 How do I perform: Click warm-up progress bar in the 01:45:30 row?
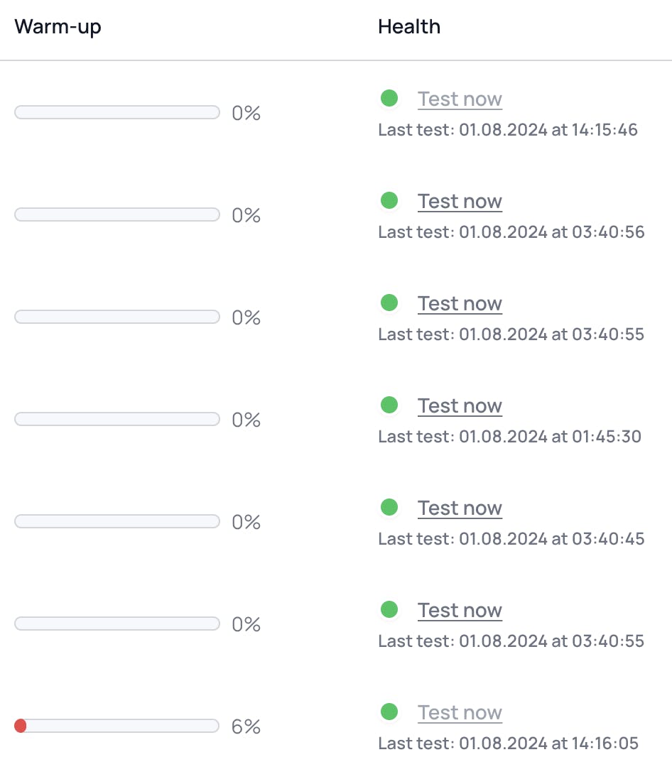click(x=117, y=419)
